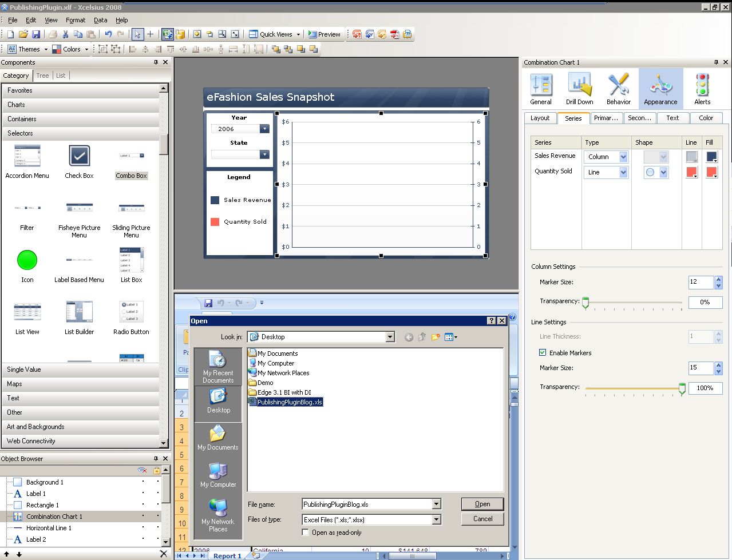Select the List Box component
Image resolution: width=732 pixels, height=560 pixels.
coord(131,266)
